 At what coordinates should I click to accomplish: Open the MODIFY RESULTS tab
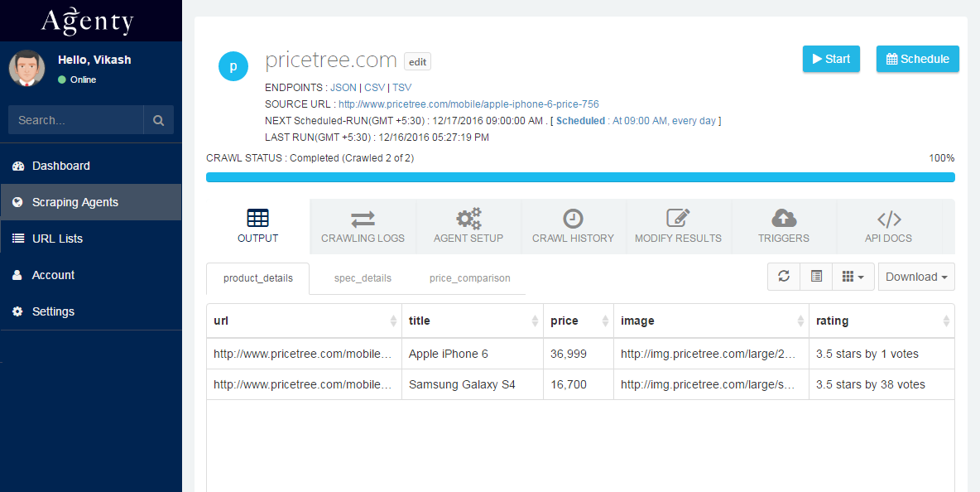coord(678,226)
